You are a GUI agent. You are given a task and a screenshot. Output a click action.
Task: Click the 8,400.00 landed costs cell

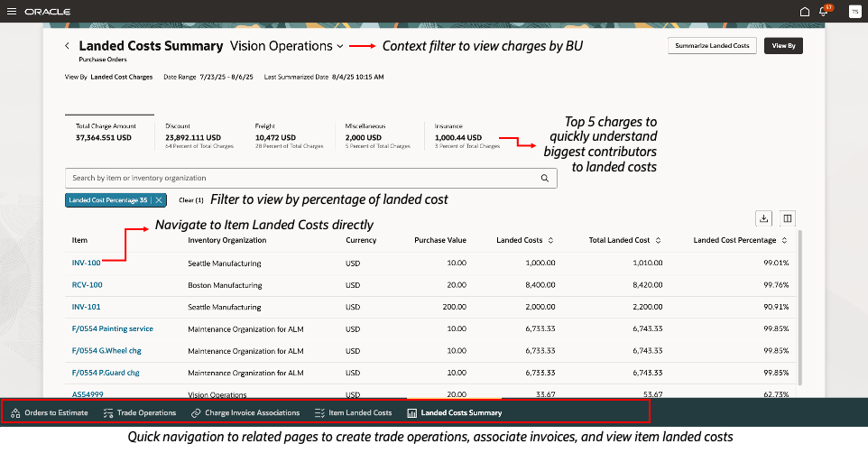click(540, 284)
